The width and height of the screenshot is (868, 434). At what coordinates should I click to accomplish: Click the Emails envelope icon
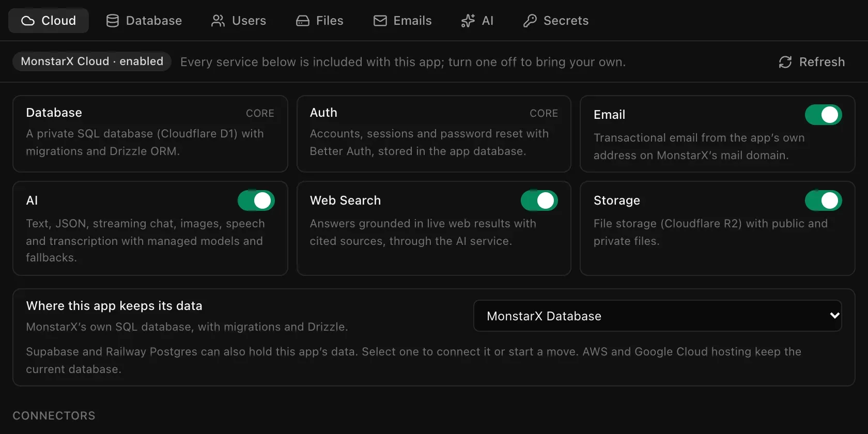(380, 21)
